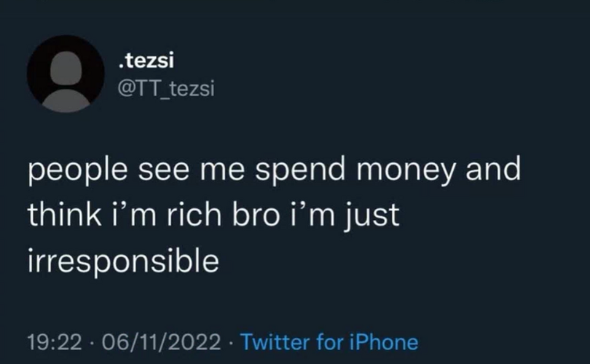Click the word irresponsible in tweet
This screenshot has width=590, height=364.
pyautogui.click(x=123, y=261)
